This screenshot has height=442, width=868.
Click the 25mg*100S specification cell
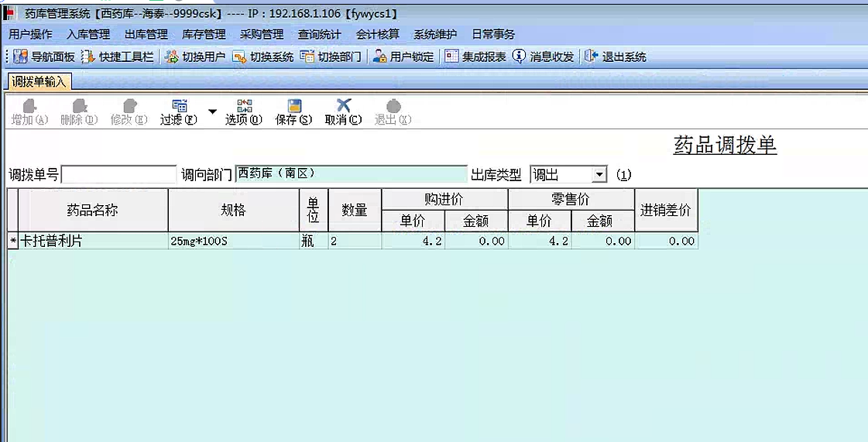pos(234,241)
